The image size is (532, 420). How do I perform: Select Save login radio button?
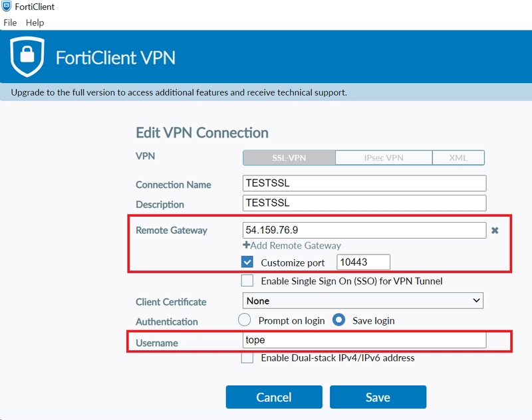coord(338,320)
